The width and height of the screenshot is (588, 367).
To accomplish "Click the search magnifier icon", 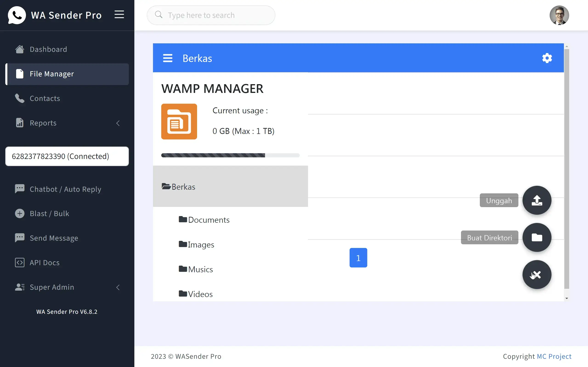I will pyautogui.click(x=158, y=15).
